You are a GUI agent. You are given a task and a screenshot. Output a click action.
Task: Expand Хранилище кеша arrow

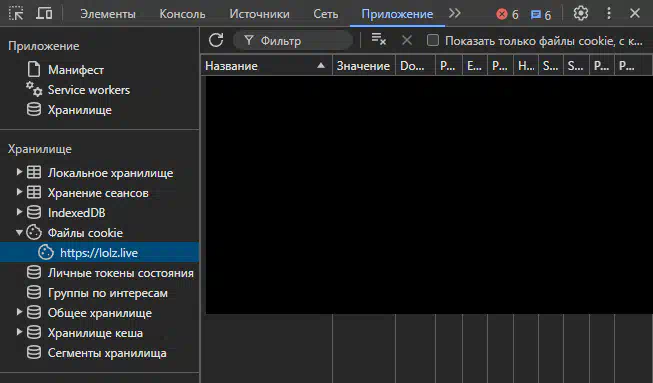[19, 331]
